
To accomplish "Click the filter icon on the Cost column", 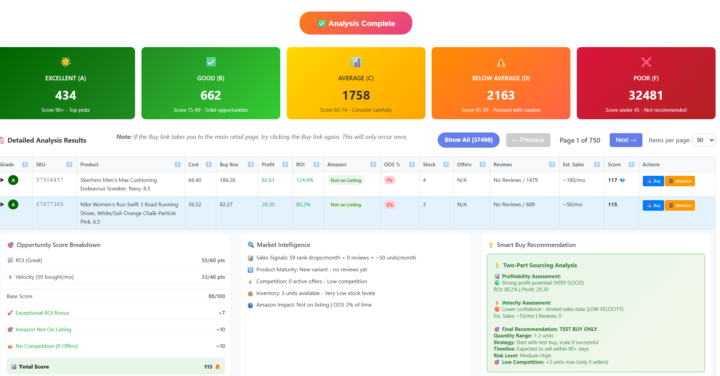I will pyautogui.click(x=209, y=164).
